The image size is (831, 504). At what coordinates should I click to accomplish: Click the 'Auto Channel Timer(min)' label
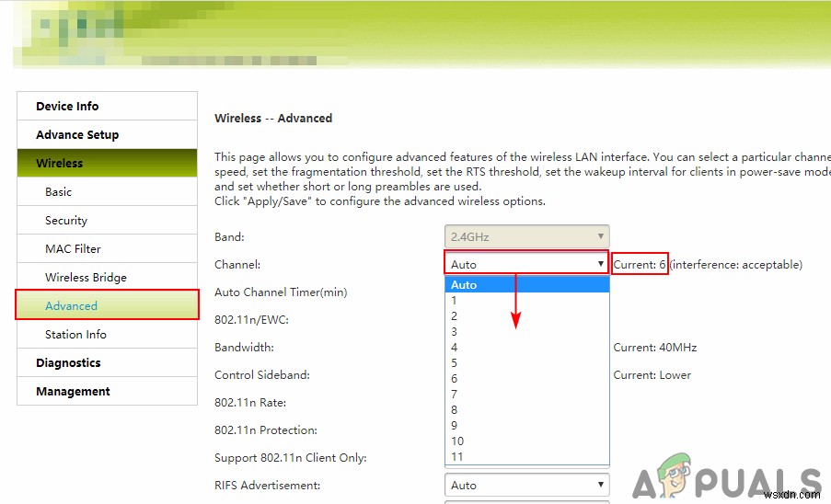pos(281,292)
